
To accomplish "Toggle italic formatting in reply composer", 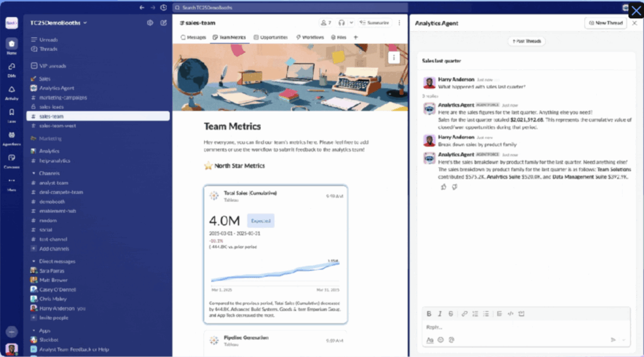I will tap(440, 314).
